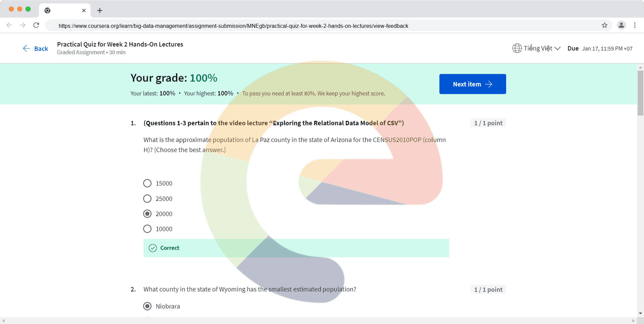This screenshot has width=644, height=324.
Task: Click the scrollbar up arrow
Action: (x=640, y=67)
